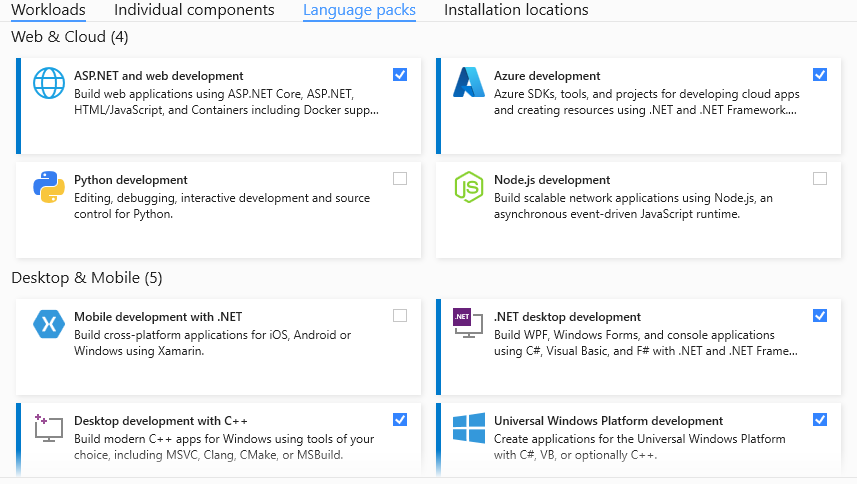Uncheck Desktop development with C++ workload
This screenshot has width=857, height=484.
pyautogui.click(x=400, y=420)
